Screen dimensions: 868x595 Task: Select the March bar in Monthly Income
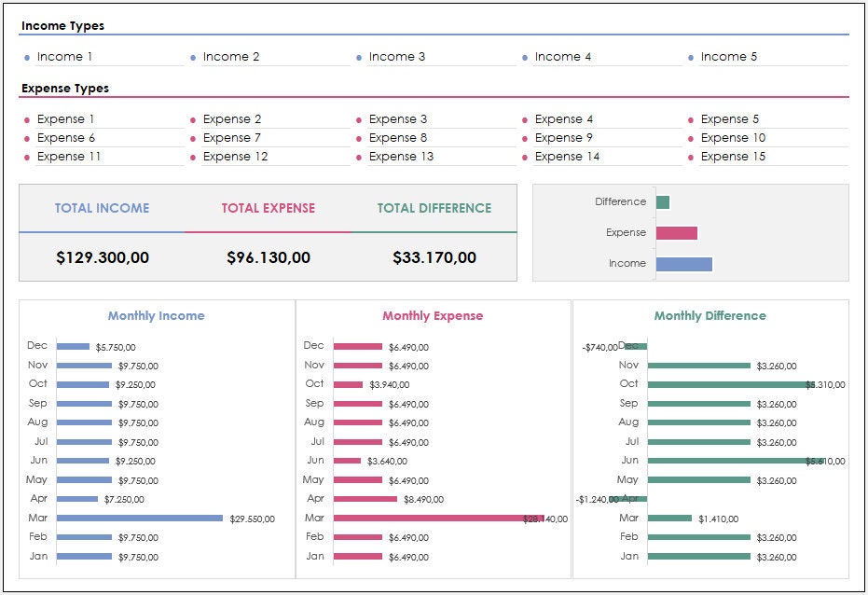[x=140, y=519]
